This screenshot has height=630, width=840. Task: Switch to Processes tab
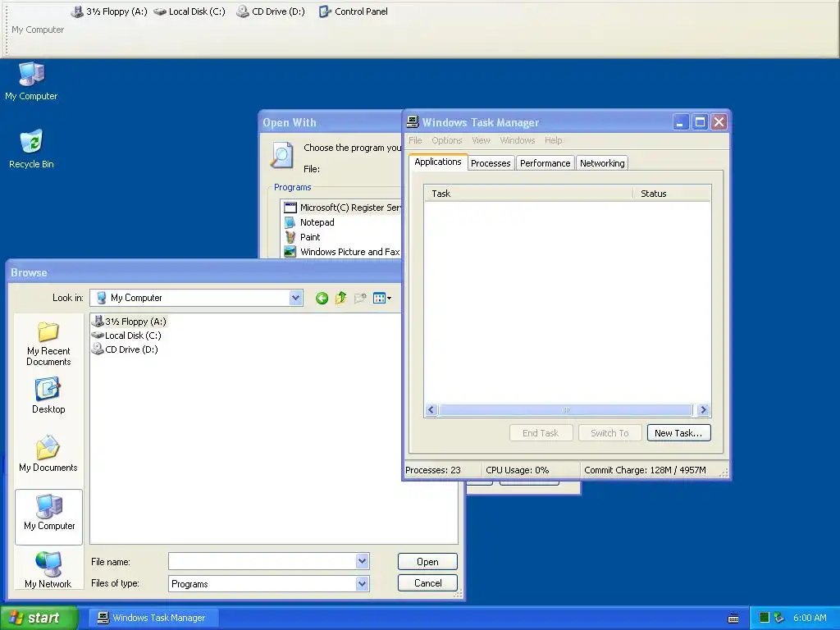point(491,163)
